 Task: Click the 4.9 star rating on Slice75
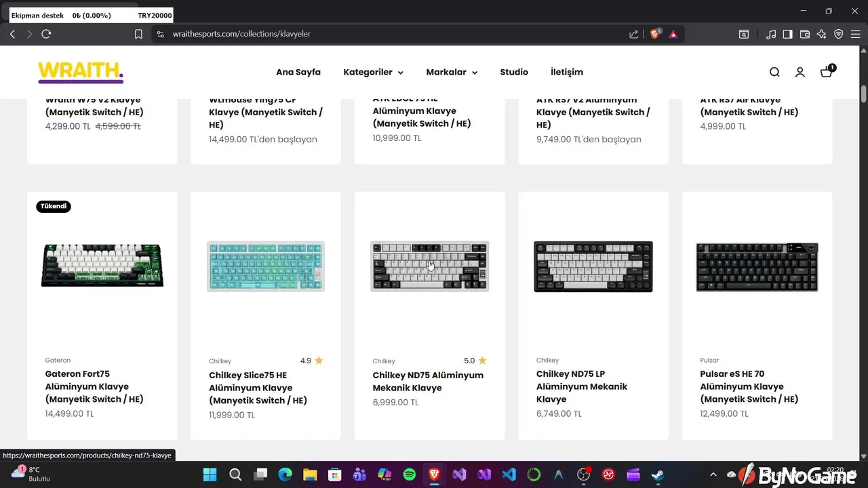pyautogui.click(x=311, y=361)
